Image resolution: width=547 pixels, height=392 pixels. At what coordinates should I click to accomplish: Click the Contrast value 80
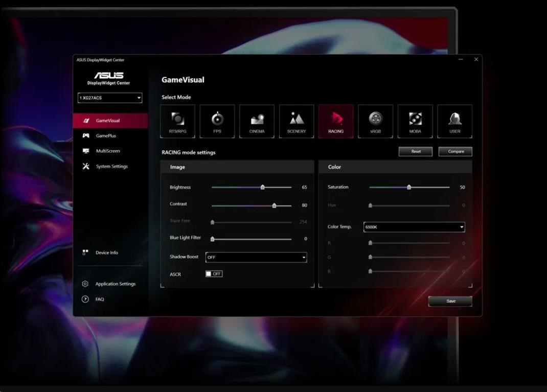coord(304,205)
